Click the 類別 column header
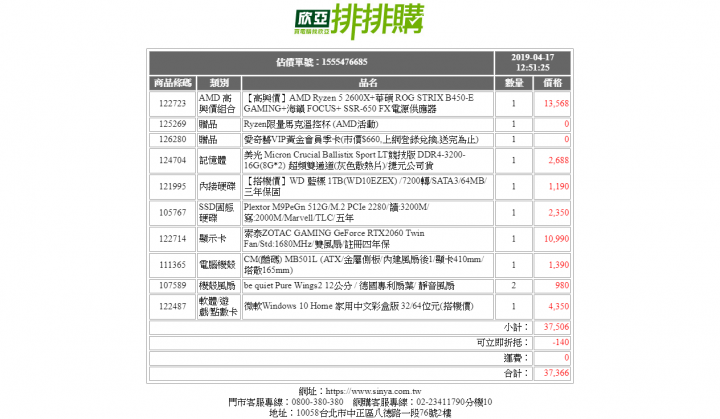720x419 pixels. point(219,83)
